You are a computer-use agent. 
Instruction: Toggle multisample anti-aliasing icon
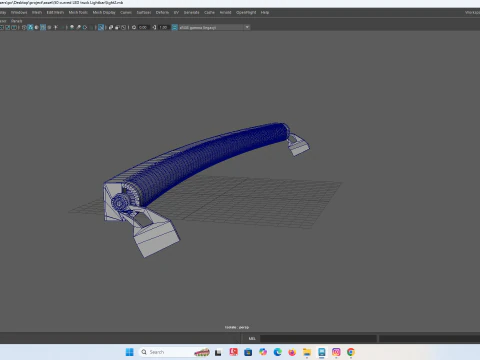(85, 27)
